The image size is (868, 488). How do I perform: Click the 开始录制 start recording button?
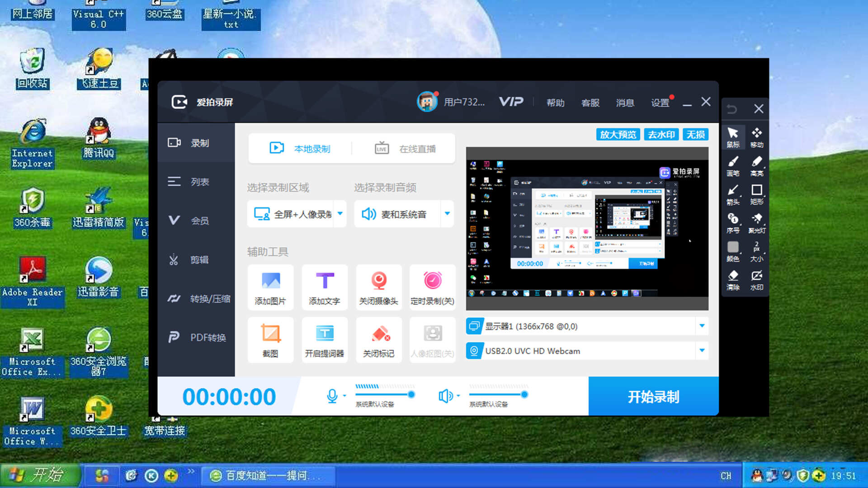click(x=653, y=396)
